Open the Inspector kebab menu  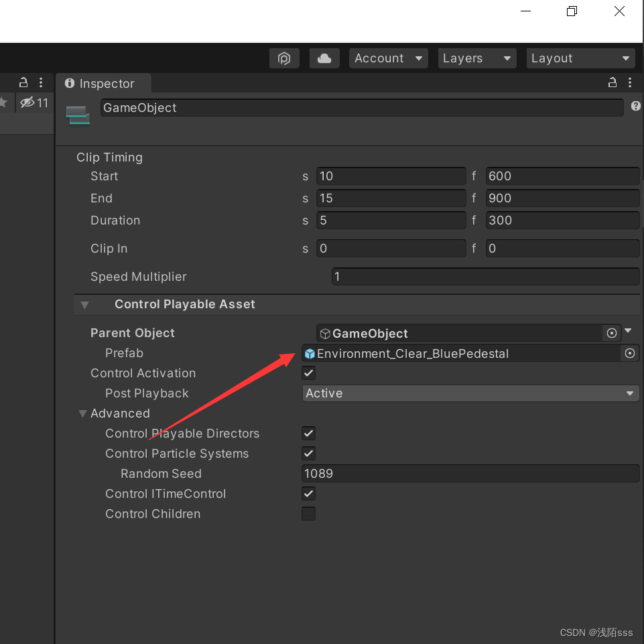click(x=630, y=82)
